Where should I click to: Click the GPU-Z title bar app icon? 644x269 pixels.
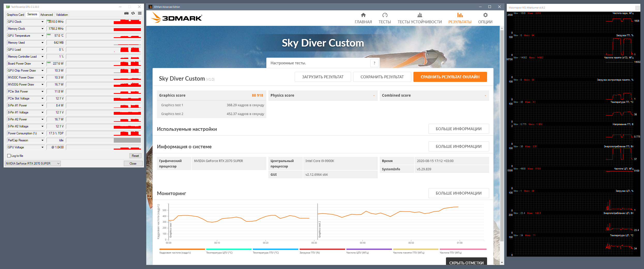(x=8, y=7)
